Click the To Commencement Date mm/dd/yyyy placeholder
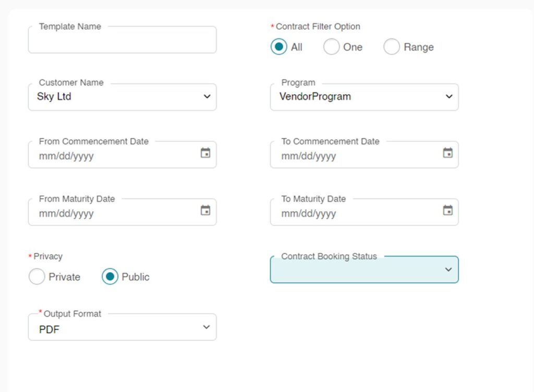Image resolution: width=534 pixels, height=392 pixels. pyautogui.click(x=309, y=156)
